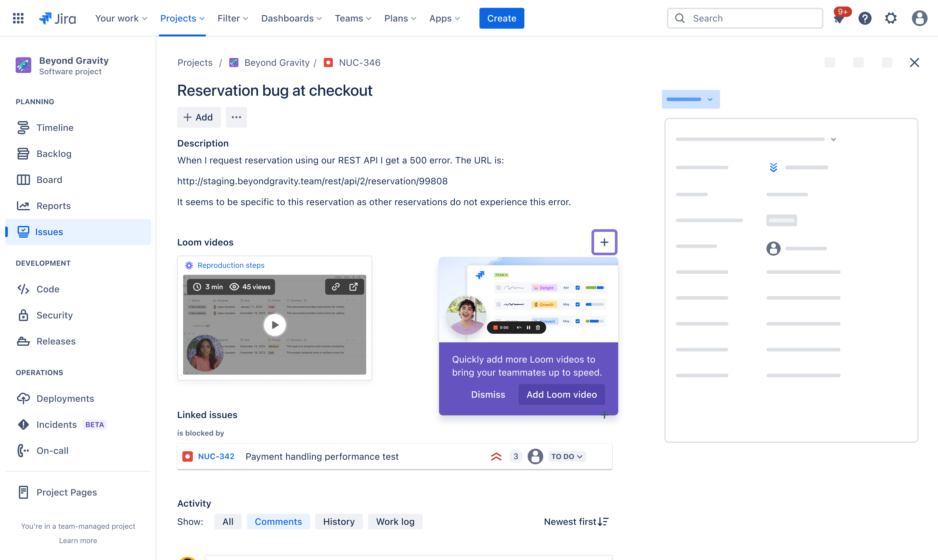Image resolution: width=938 pixels, height=560 pixels.
Task: Expand the Apps menu
Action: pos(445,18)
